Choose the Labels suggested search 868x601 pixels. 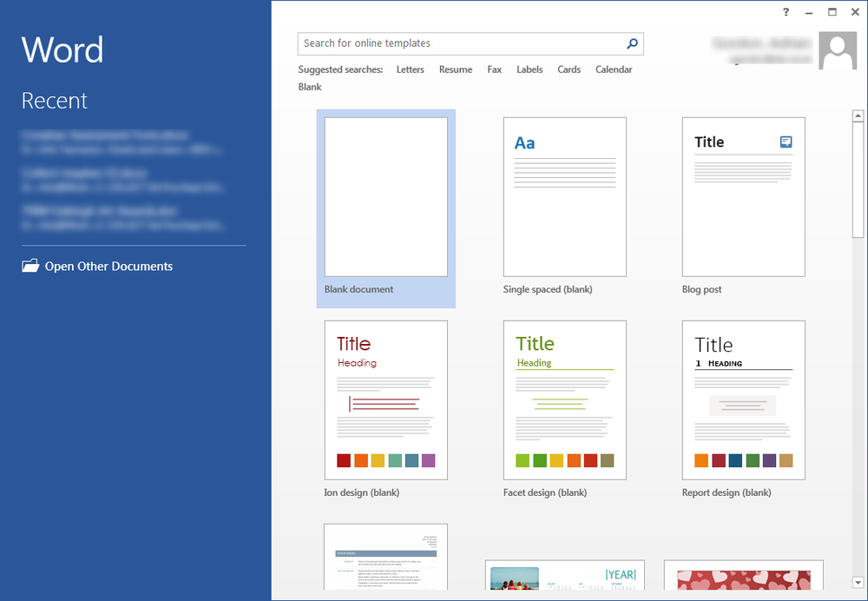coord(529,69)
